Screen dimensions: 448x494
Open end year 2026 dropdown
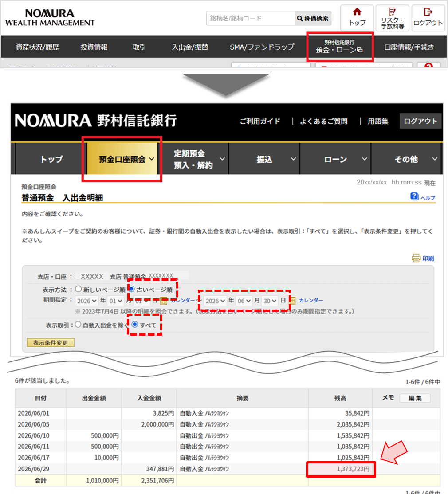[x=215, y=301]
